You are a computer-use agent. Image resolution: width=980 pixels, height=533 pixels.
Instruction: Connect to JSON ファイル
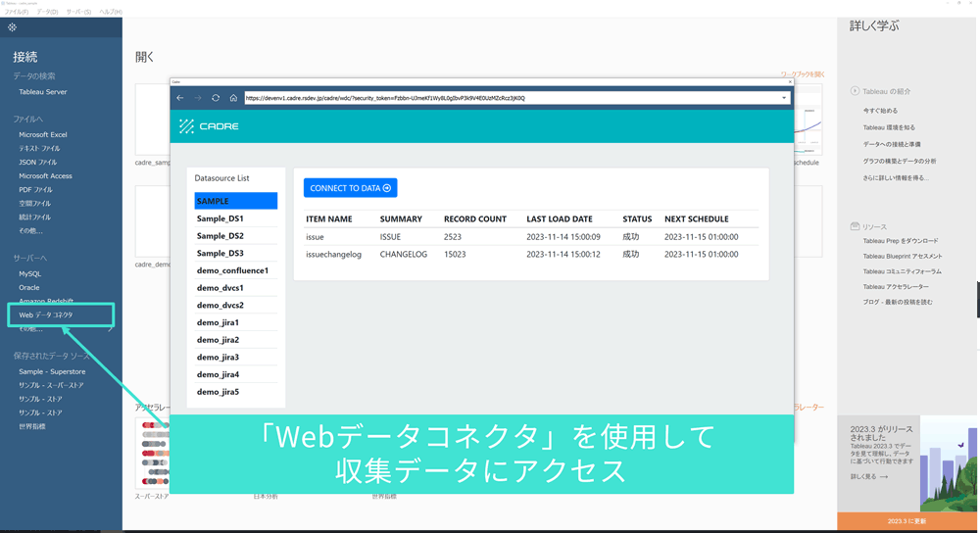37,162
